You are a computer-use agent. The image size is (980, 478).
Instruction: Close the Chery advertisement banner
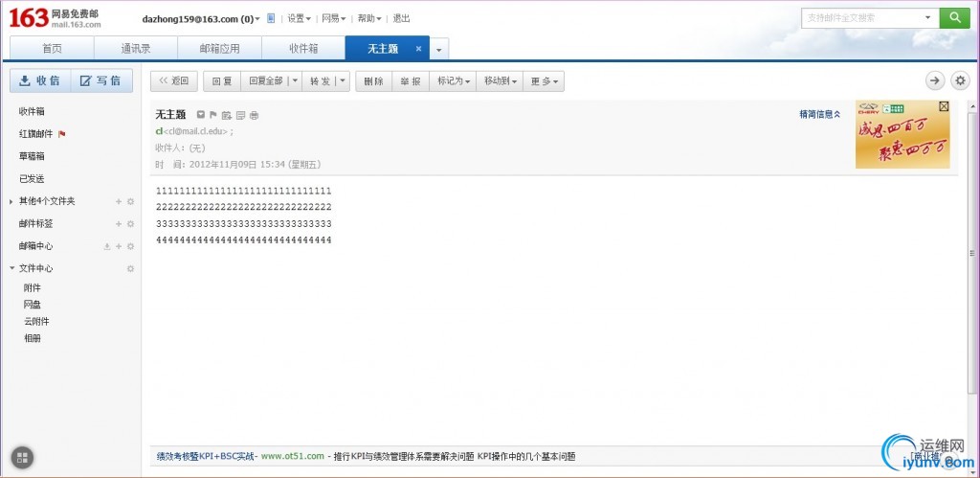[944, 106]
